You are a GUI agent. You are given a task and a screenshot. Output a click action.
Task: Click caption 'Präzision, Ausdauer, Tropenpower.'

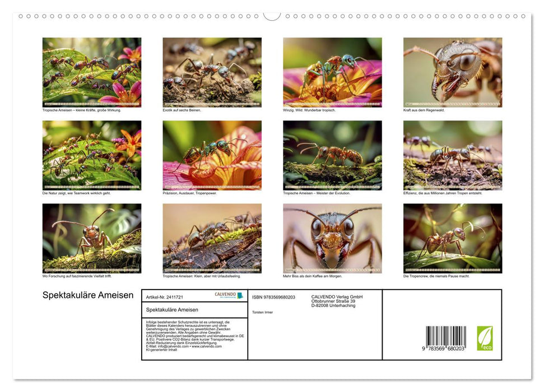pyautogui.click(x=190, y=193)
